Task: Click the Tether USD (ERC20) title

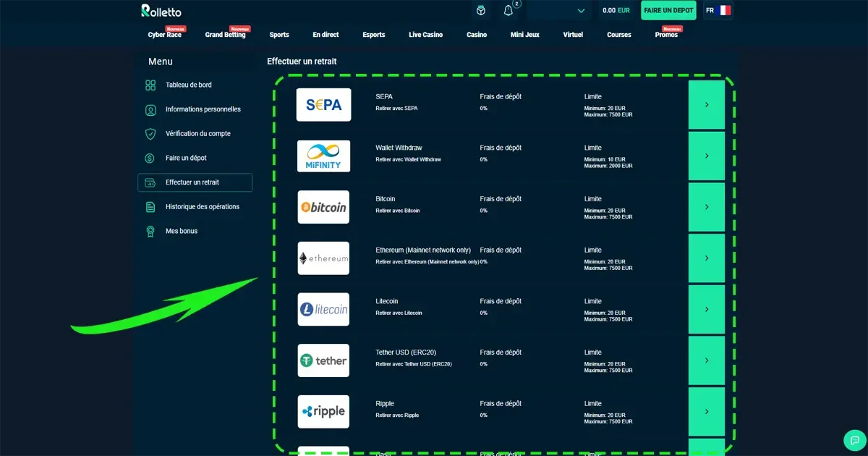Action: (x=404, y=352)
